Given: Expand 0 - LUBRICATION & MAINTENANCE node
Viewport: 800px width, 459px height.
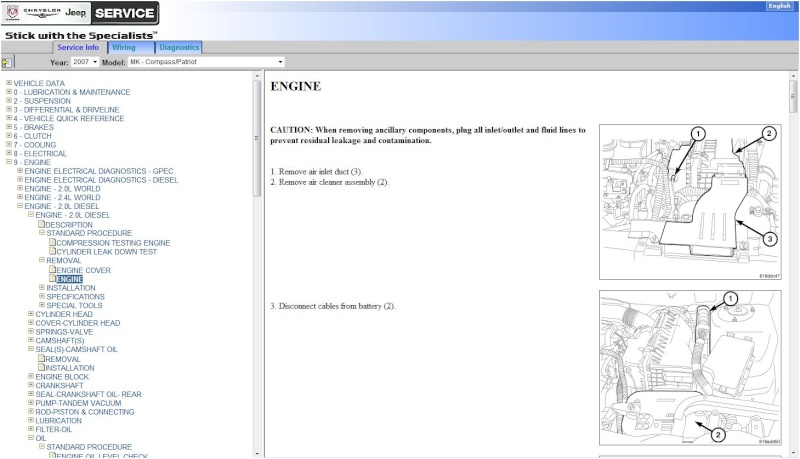Looking at the screenshot, I should point(9,92).
